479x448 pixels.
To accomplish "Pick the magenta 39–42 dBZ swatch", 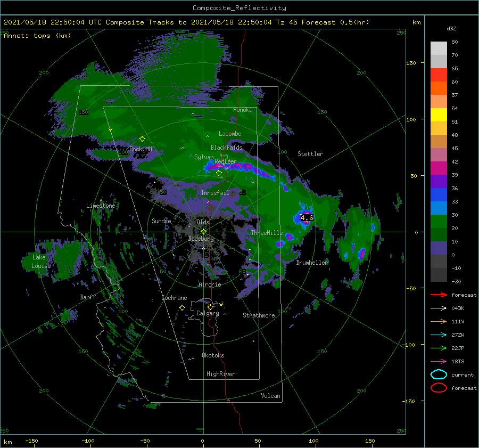I will (439, 168).
